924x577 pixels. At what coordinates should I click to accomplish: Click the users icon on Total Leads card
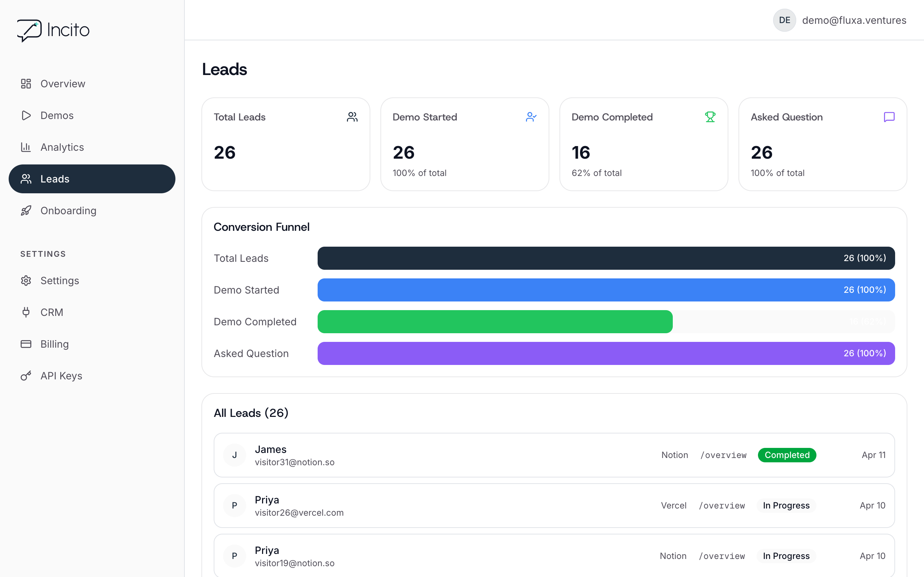click(352, 117)
